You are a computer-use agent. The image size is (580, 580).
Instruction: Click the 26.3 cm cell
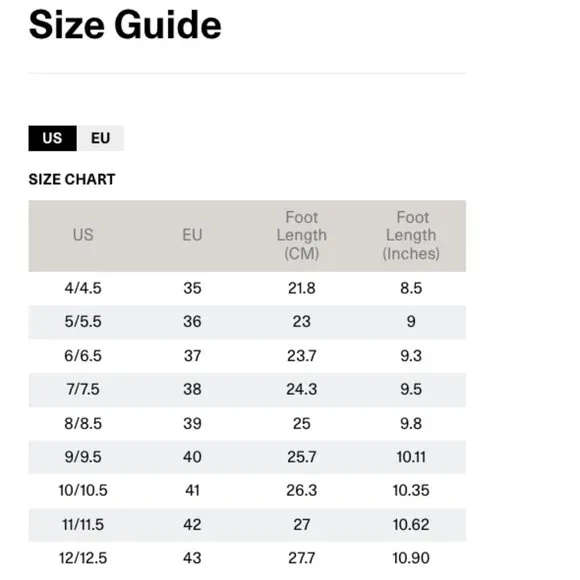pos(301,490)
